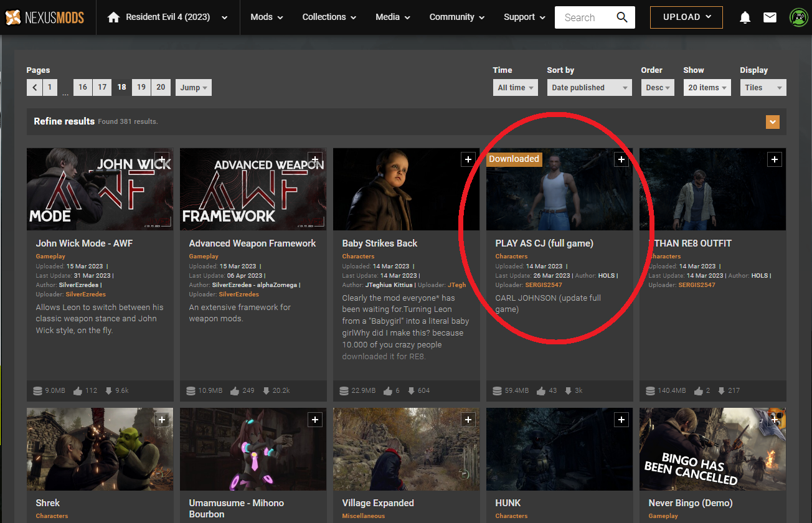
Task: Open the Order dropdown showing Desc
Action: click(x=658, y=88)
